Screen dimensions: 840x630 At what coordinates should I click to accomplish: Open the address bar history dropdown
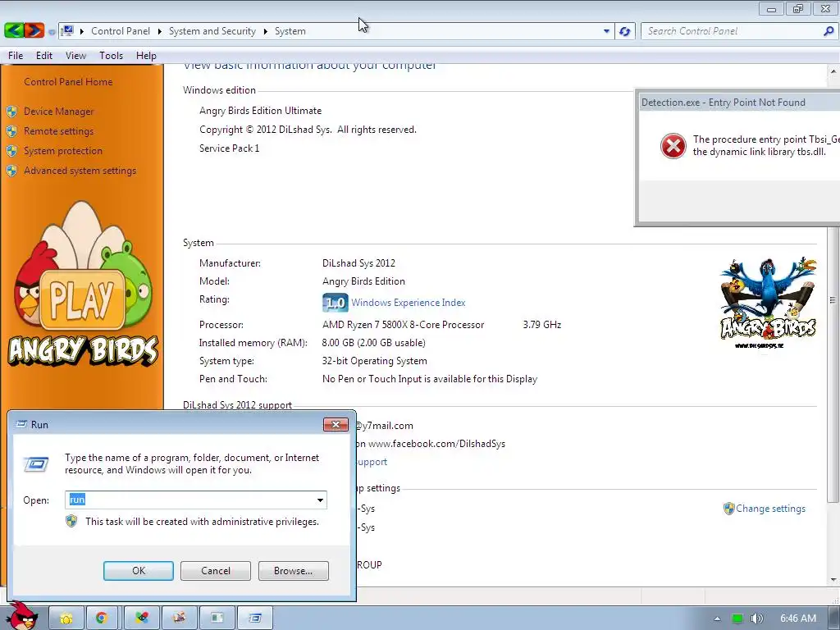(x=606, y=31)
